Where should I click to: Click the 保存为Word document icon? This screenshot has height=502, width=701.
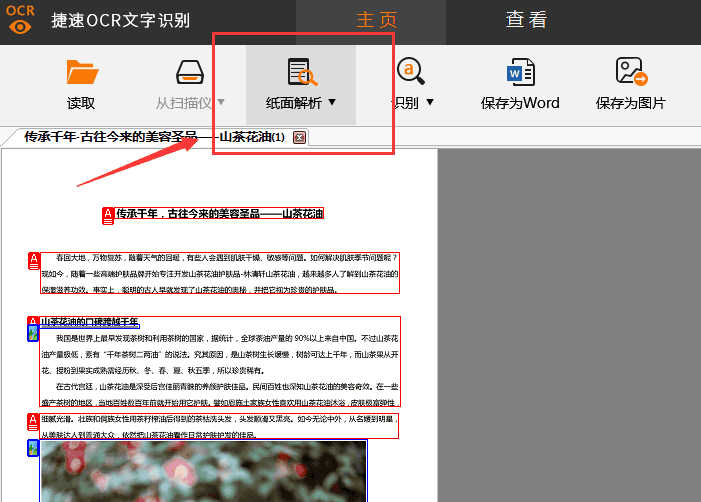point(521,72)
